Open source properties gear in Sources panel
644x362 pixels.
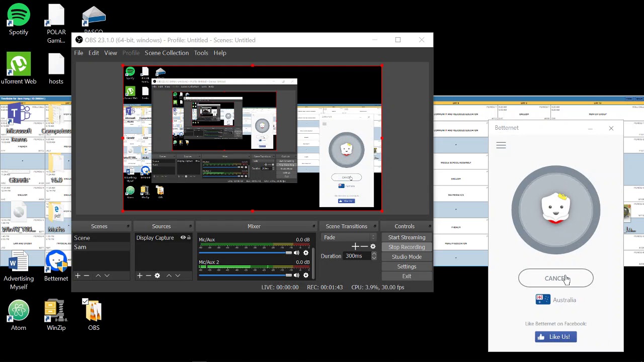(x=157, y=276)
